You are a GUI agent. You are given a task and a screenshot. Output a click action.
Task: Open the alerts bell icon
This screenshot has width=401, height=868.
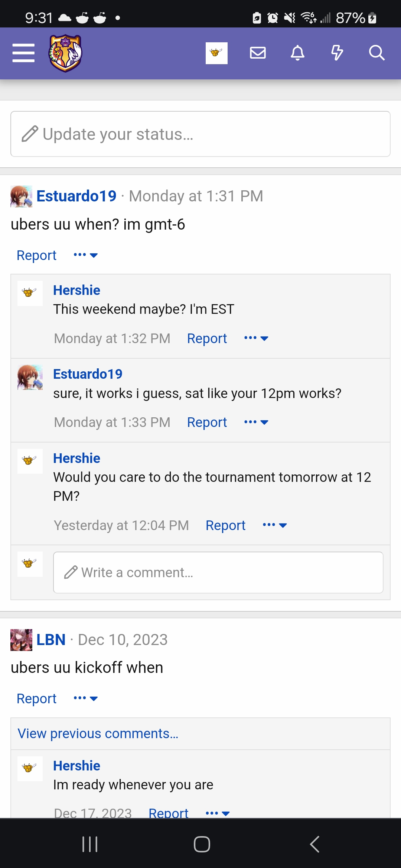coord(297,53)
